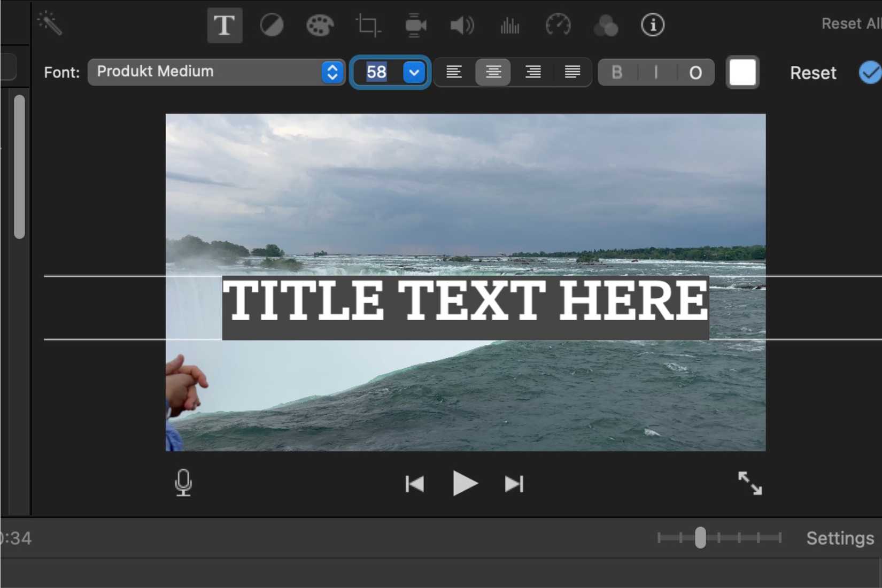
Task: Toggle bold formatting for the title
Action: (x=617, y=72)
